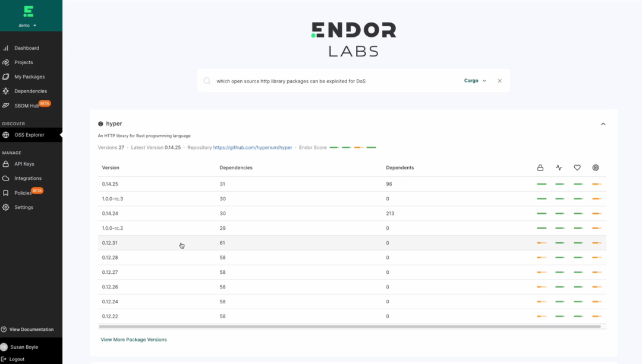The image size is (642, 364).
Task: Click the Policies bookmark icon
Action: point(6,192)
